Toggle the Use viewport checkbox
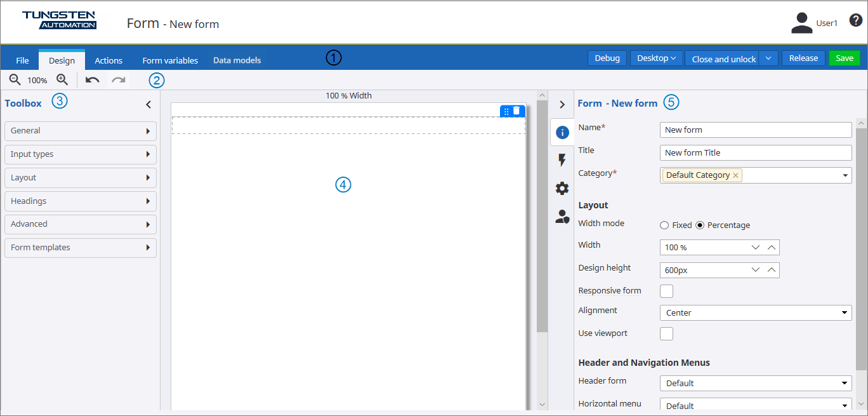The image size is (868, 416). point(666,333)
